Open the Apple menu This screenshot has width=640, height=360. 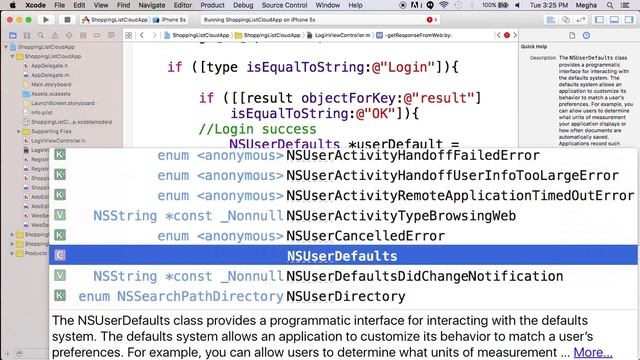(x=13, y=5)
